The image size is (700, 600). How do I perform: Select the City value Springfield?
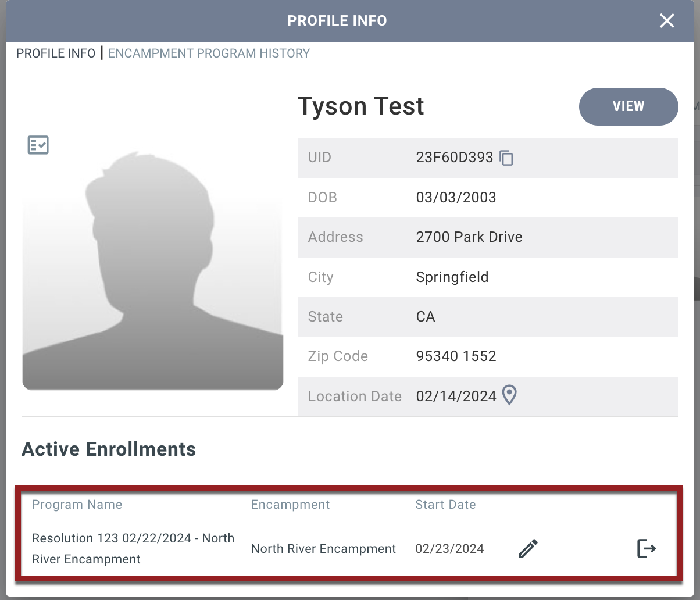(452, 277)
